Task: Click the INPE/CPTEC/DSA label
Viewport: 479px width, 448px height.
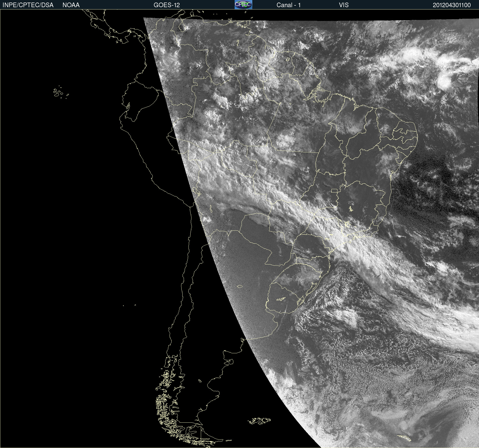Action: pyautogui.click(x=28, y=5)
